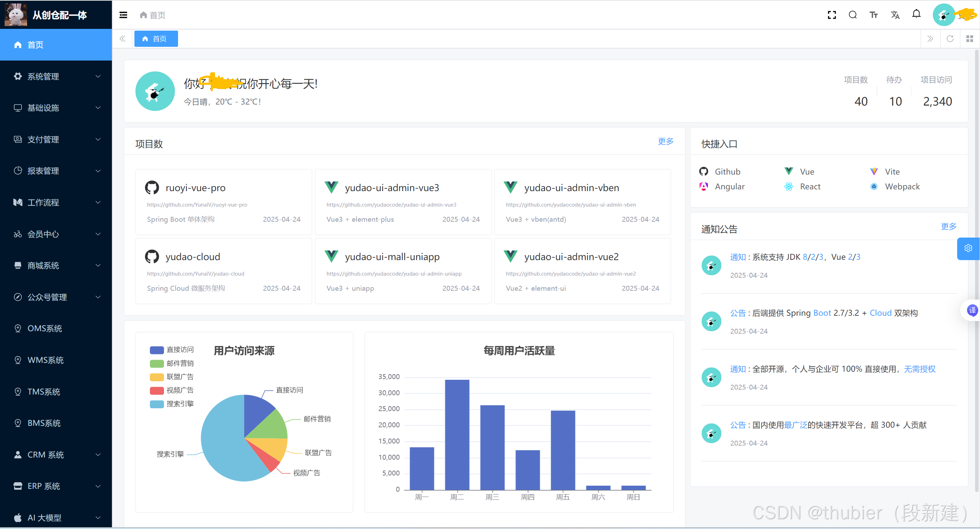Click the font size adjustment icon

[x=874, y=15]
